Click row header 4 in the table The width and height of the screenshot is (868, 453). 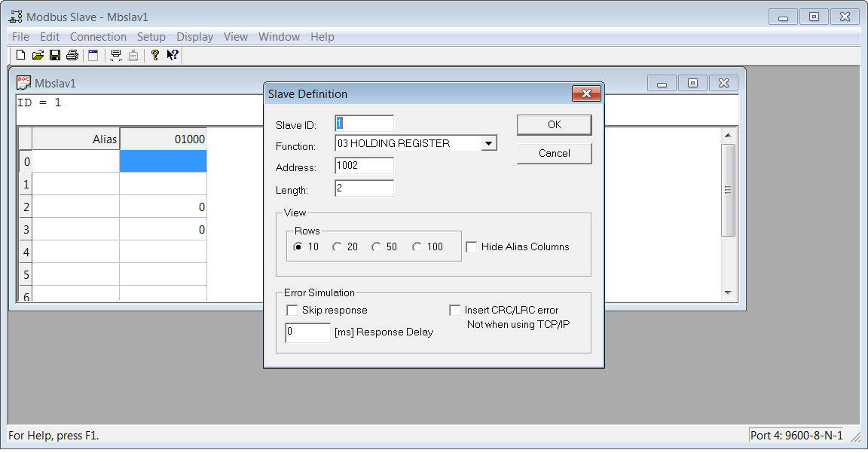point(26,252)
